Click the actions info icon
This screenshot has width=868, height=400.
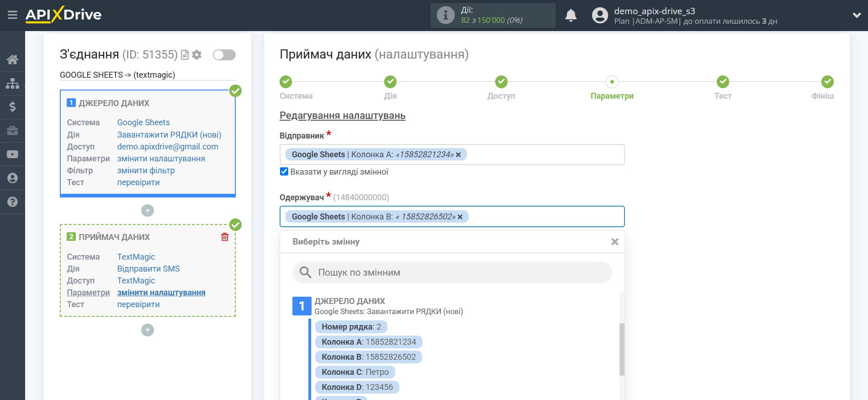click(445, 16)
